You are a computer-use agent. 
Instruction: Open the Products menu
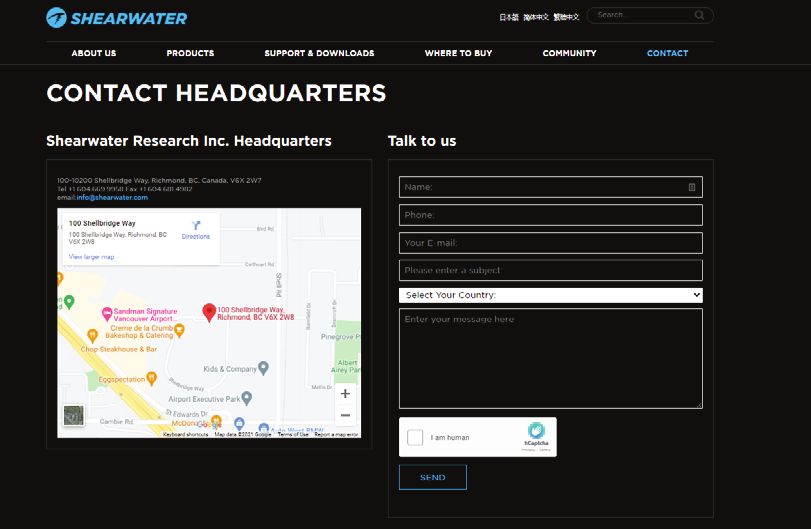click(x=190, y=53)
